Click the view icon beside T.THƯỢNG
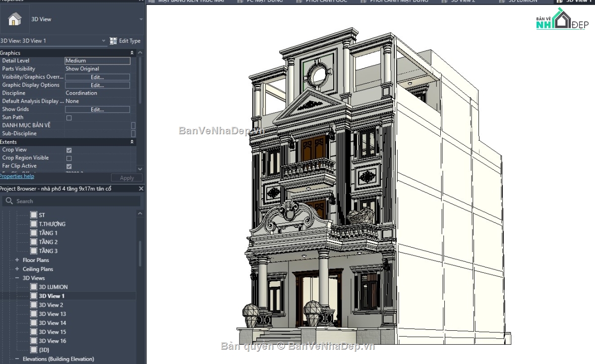This screenshot has width=595, height=364. click(34, 224)
